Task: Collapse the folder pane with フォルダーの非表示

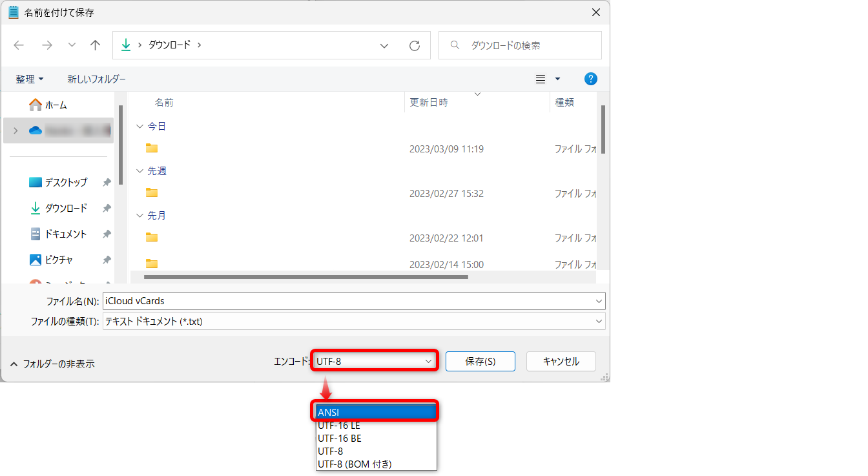Action: point(52,364)
